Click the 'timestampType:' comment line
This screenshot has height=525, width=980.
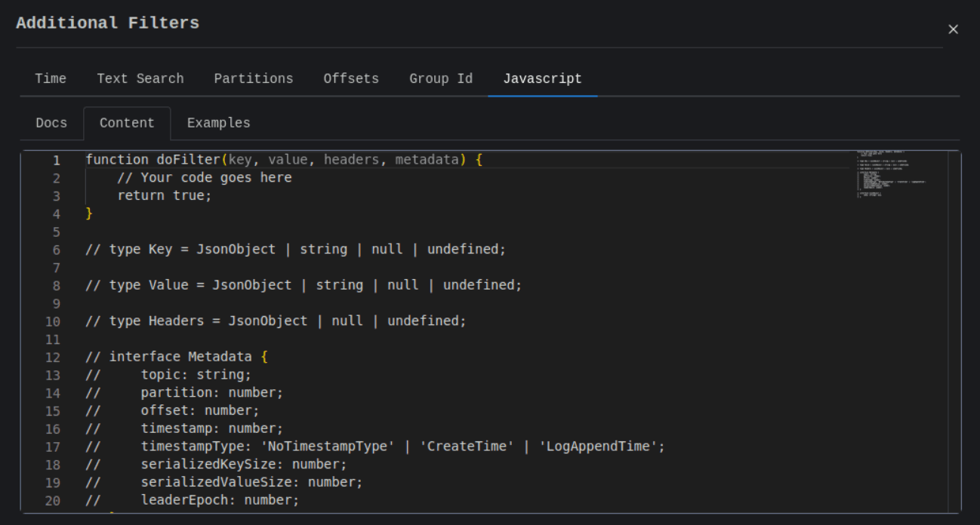tap(375, 447)
